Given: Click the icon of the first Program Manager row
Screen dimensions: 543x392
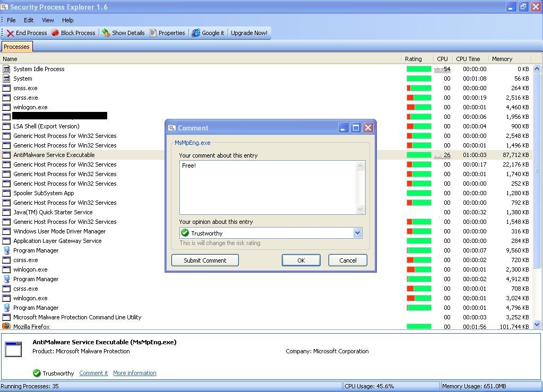Looking at the screenshot, I should tap(6, 250).
